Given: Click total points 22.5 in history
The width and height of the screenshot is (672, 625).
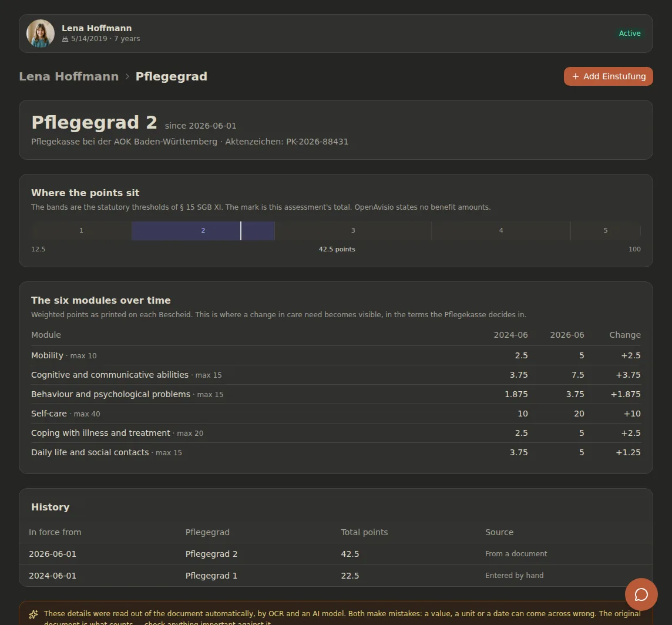Looking at the screenshot, I should (350, 575).
